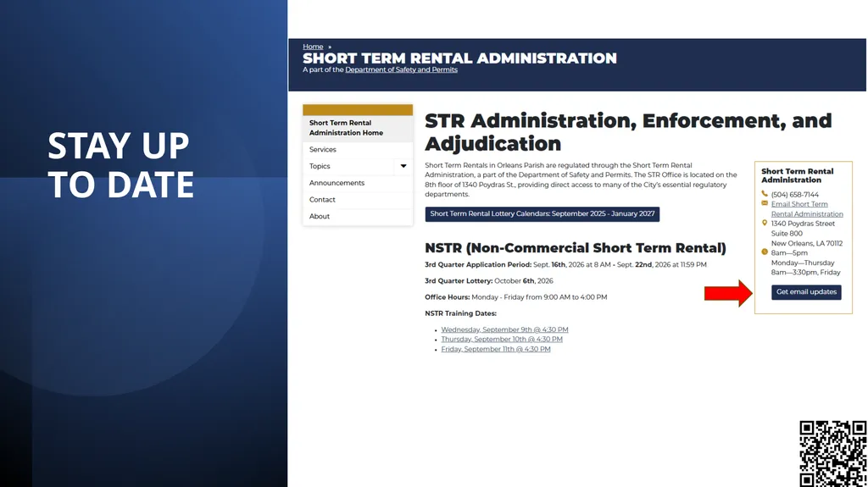Click the heading STR Administration, Enforcement, and Adjudication
868x487 pixels.
(628, 132)
